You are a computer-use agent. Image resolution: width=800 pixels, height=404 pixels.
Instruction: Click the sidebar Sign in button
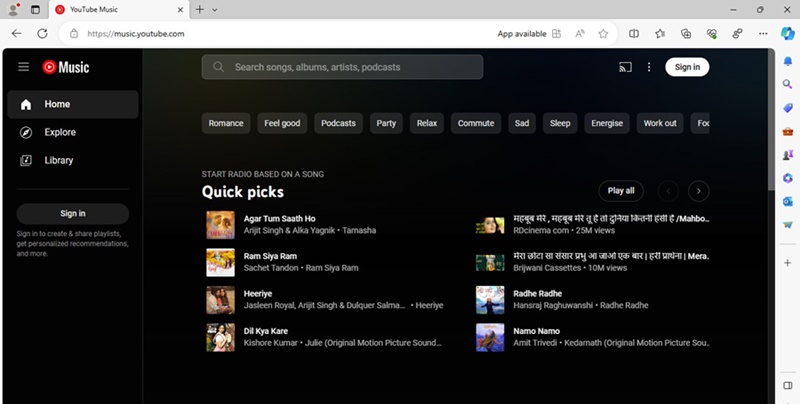point(73,214)
